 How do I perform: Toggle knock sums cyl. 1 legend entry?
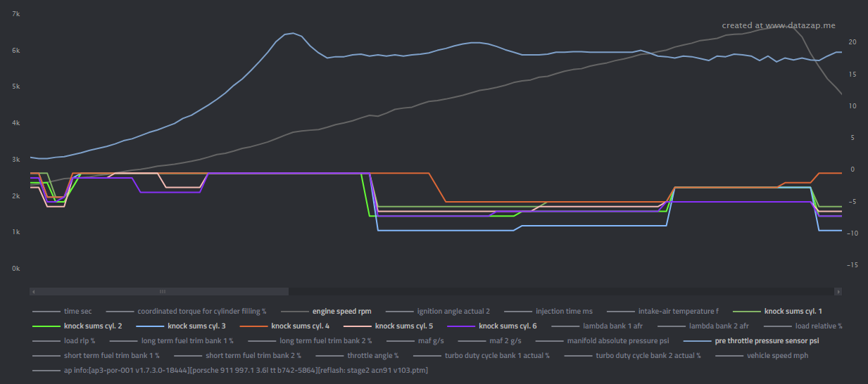793,311
